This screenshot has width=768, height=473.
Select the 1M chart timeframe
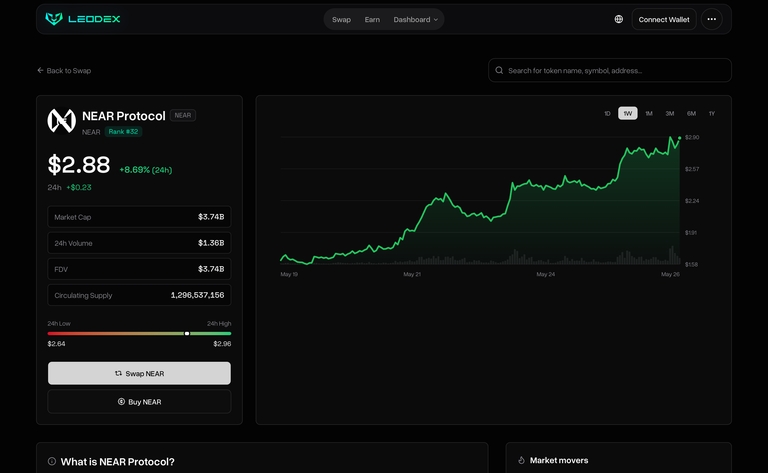649,114
